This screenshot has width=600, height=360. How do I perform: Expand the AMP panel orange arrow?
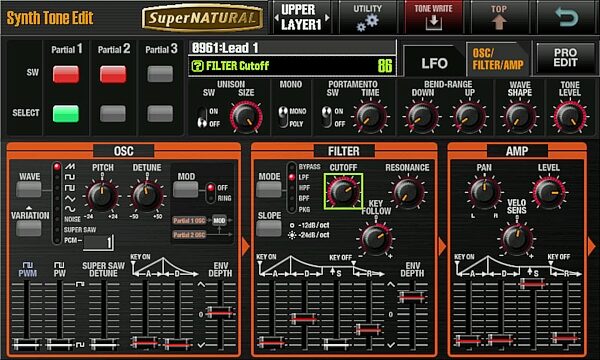click(592, 247)
